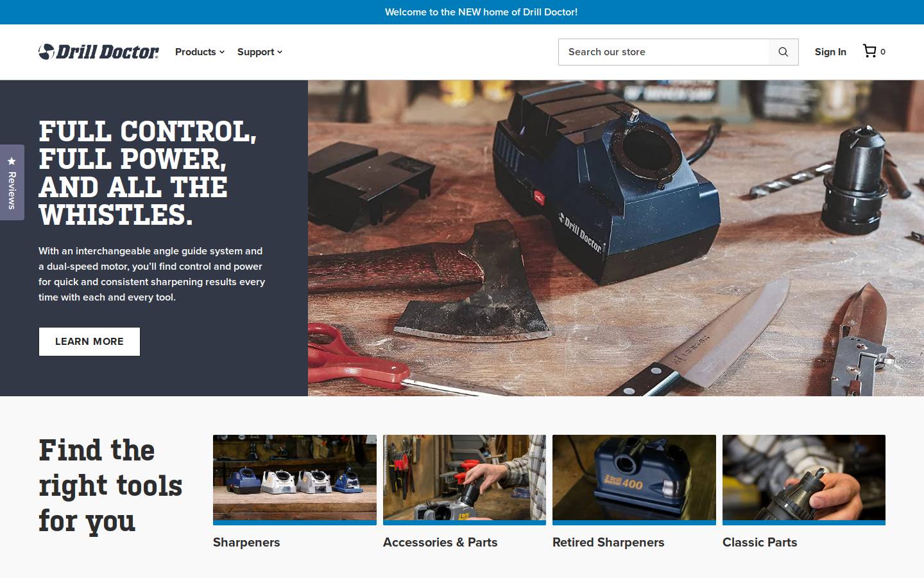
Task: Click the star on the Reviews tab
Action: click(x=12, y=161)
